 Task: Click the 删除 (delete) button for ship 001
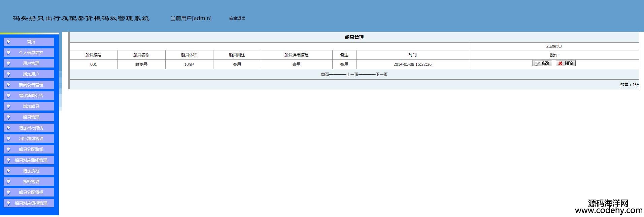click(565, 63)
